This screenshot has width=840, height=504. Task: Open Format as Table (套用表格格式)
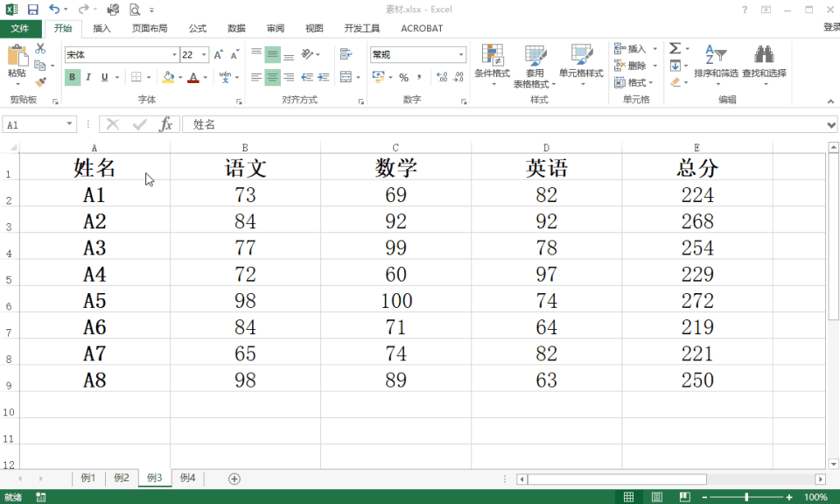point(535,66)
